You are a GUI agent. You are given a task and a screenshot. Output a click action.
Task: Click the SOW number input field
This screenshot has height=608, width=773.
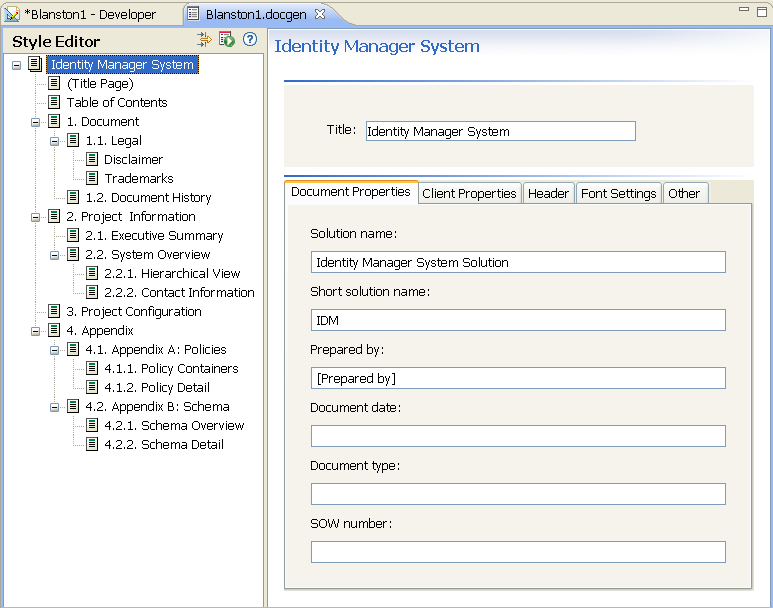[x=518, y=552]
